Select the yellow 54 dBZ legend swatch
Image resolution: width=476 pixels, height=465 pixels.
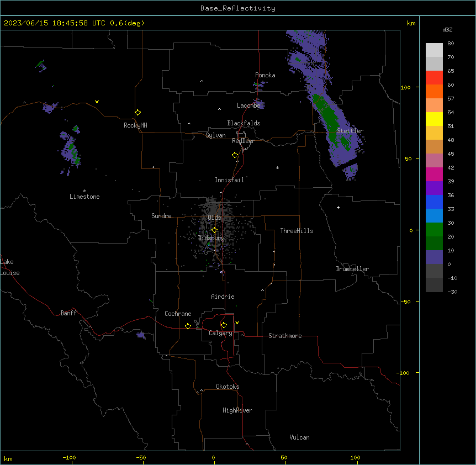click(x=434, y=119)
